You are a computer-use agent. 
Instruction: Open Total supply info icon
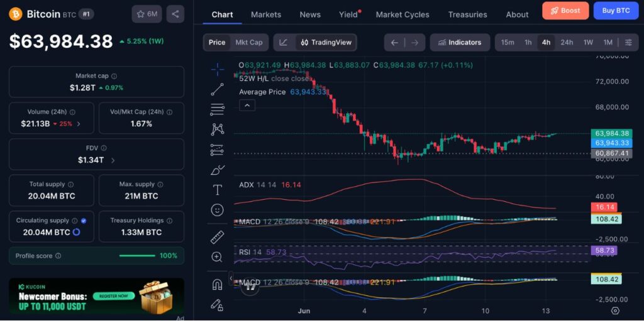[x=70, y=185]
